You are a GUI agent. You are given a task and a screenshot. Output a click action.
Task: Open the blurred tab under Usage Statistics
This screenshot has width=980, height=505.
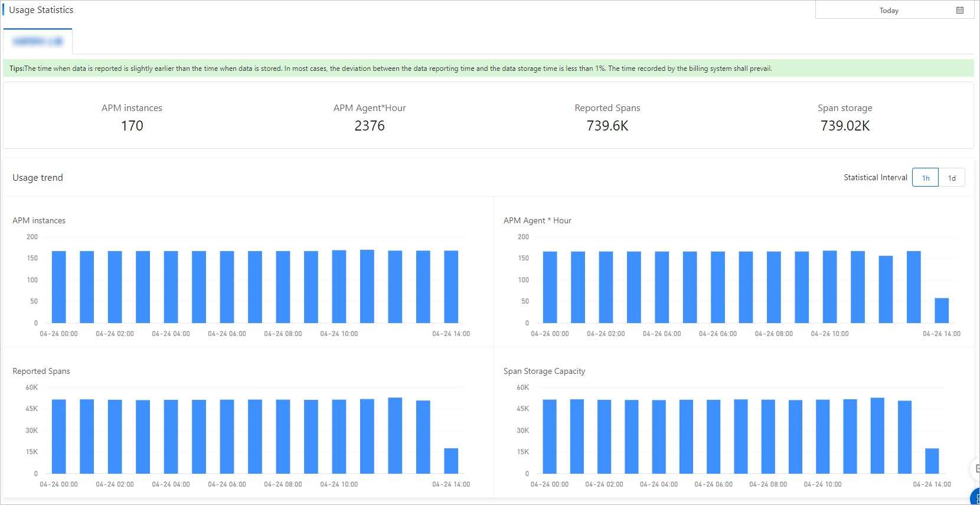[x=38, y=41]
